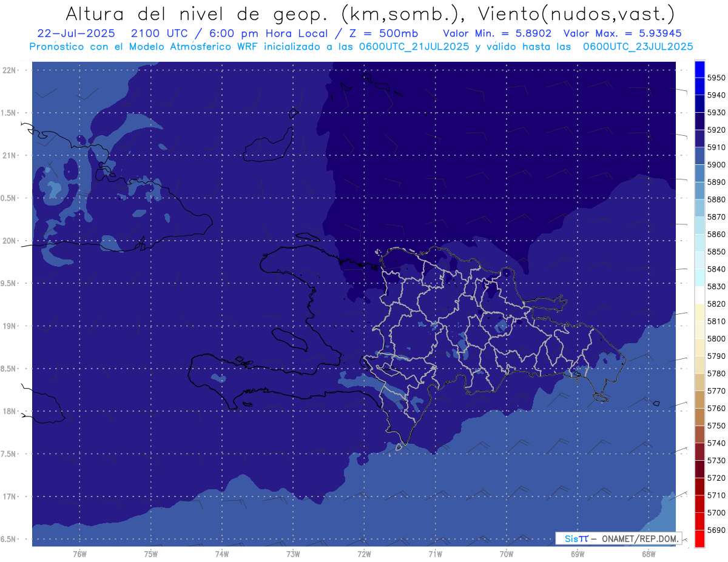
Task: Click the '0600UTC_23JUL2025' valid-until text
Action: coord(638,46)
